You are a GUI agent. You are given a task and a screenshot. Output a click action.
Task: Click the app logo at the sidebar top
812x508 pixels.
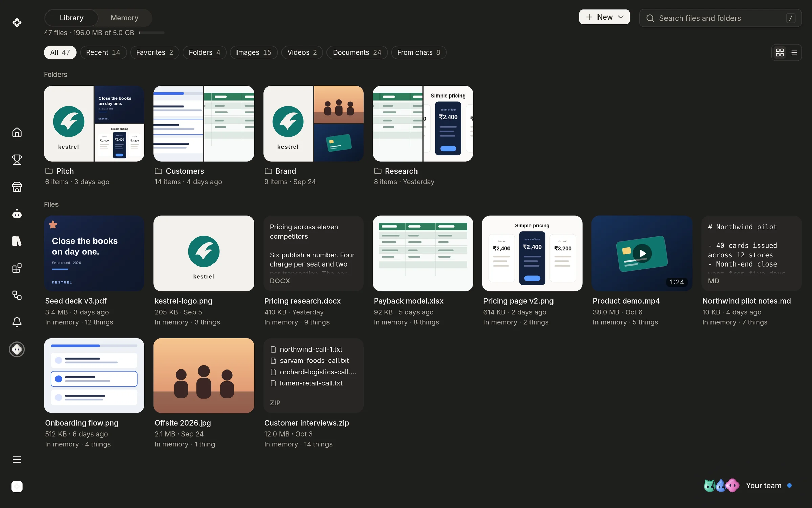(17, 22)
